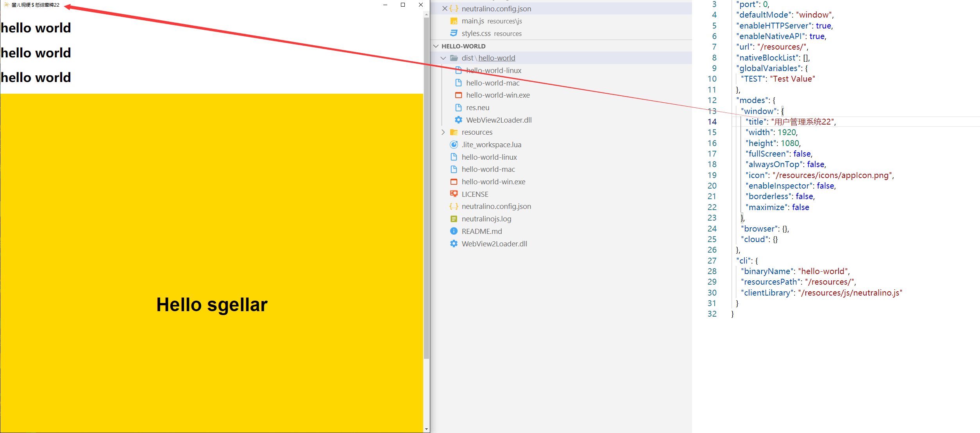Click the close X next to neutralino.config.json
This screenshot has width=980, height=433.
tap(444, 8)
